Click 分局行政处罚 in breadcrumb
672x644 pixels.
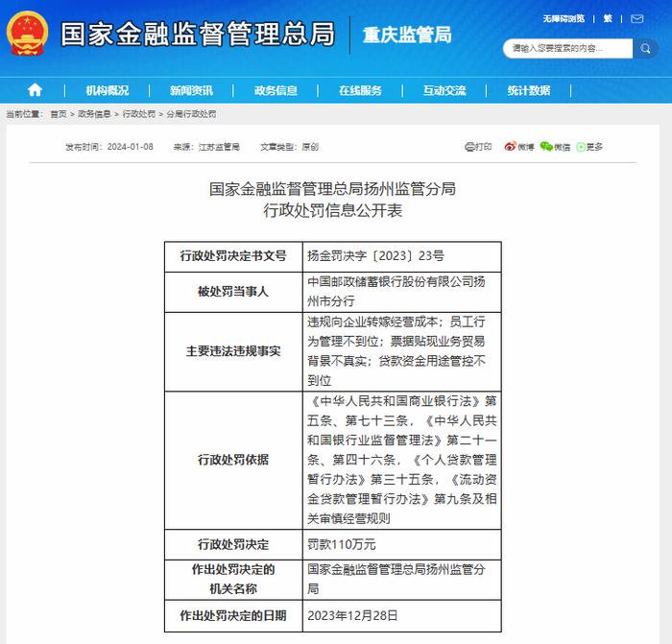pos(191,114)
